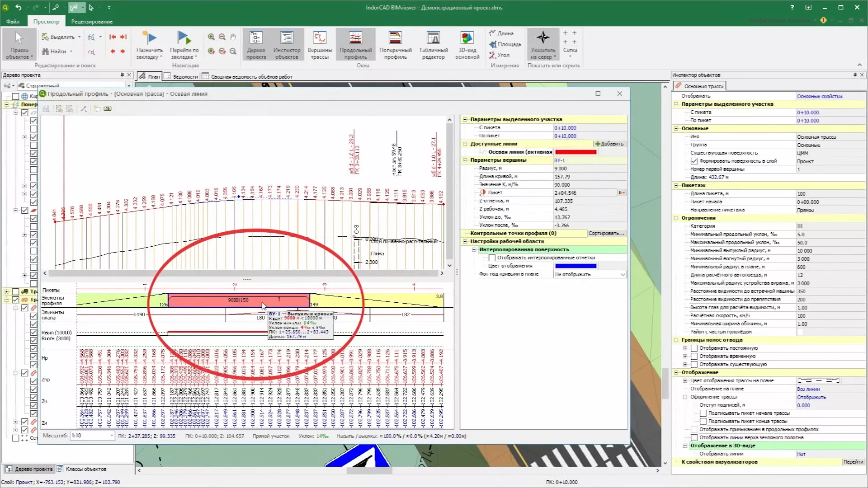This screenshot has height=488, width=868.
Task: Open the Вершины трассы panel
Action: pyautogui.click(x=320, y=44)
